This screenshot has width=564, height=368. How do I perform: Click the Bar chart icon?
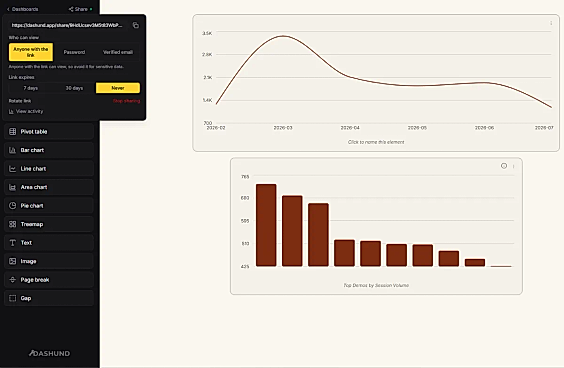point(13,150)
